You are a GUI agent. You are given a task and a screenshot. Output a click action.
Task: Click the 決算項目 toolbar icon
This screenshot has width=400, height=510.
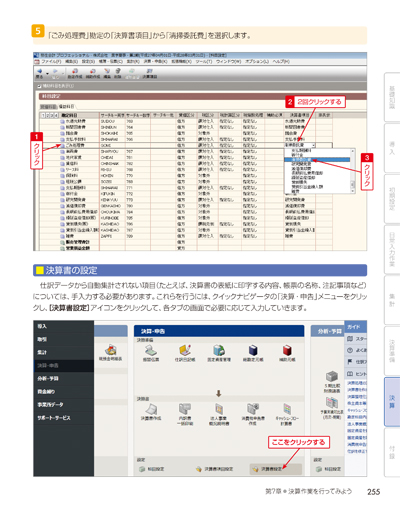(x=150, y=73)
